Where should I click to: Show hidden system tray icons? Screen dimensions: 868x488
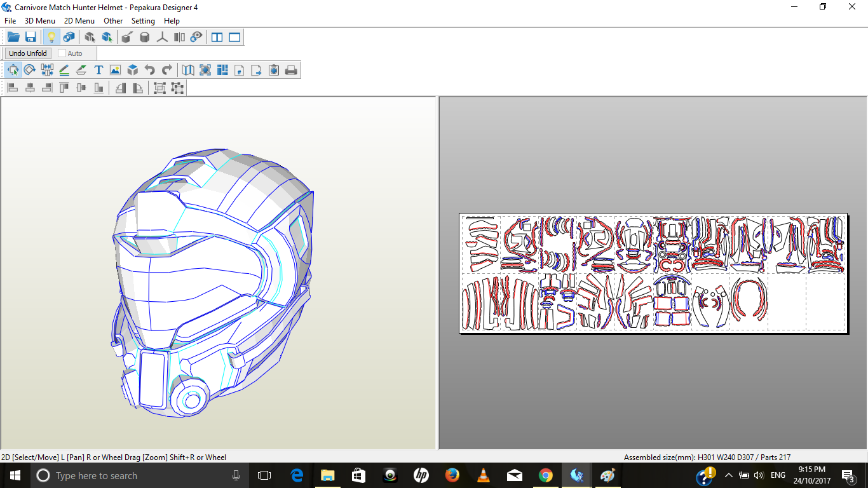pyautogui.click(x=728, y=475)
